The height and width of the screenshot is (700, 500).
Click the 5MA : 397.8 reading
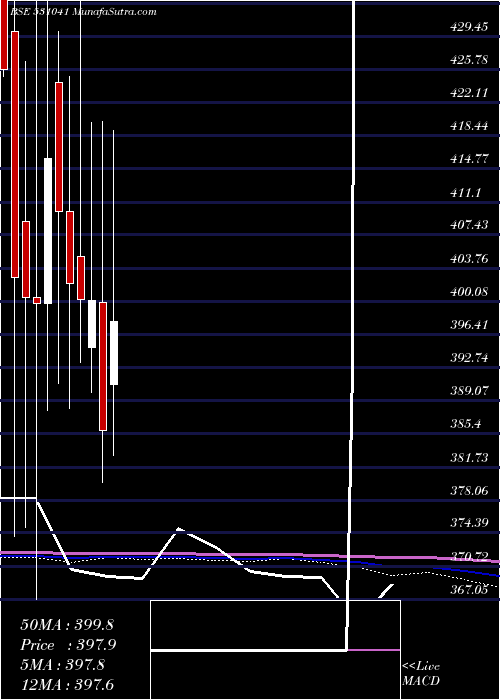[x=62, y=665]
